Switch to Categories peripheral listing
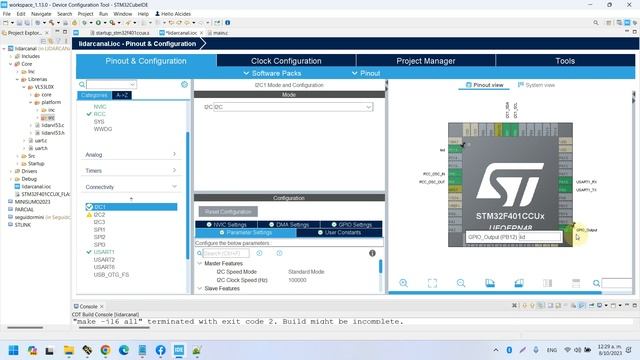 94,95
